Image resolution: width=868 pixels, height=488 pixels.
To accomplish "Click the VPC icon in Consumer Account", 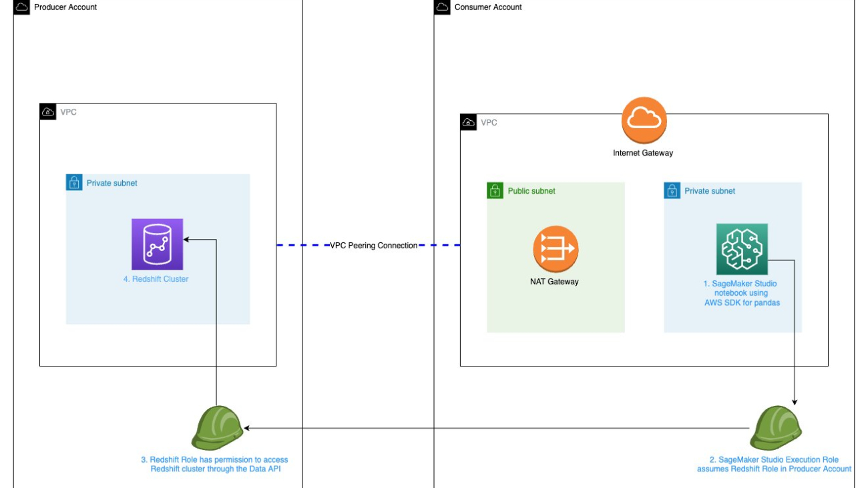I will coord(469,122).
